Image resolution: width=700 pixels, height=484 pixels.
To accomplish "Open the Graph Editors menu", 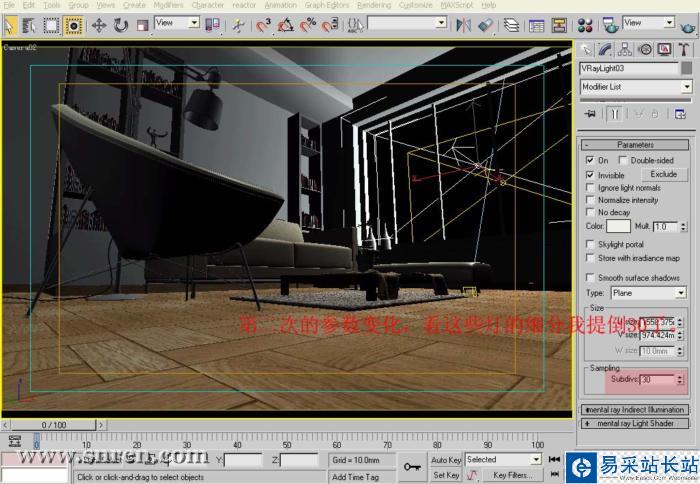I will pos(327,5).
